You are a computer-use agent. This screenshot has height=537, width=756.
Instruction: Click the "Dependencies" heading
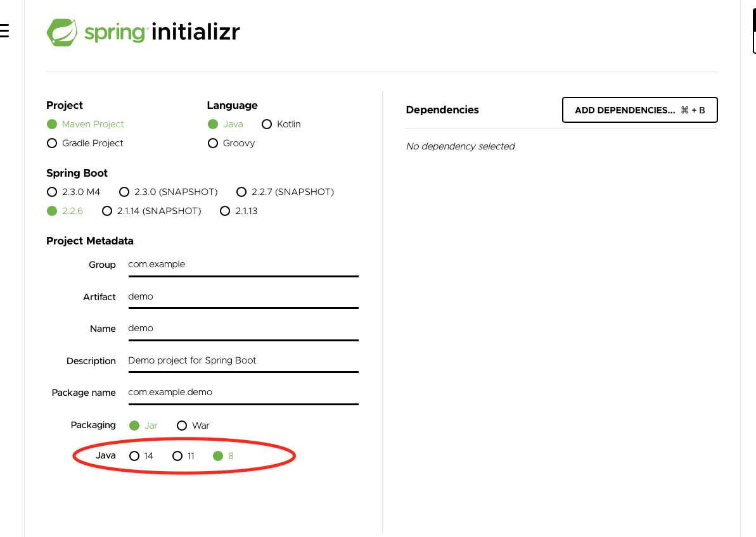pyautogui.click(x=442, y=110)
